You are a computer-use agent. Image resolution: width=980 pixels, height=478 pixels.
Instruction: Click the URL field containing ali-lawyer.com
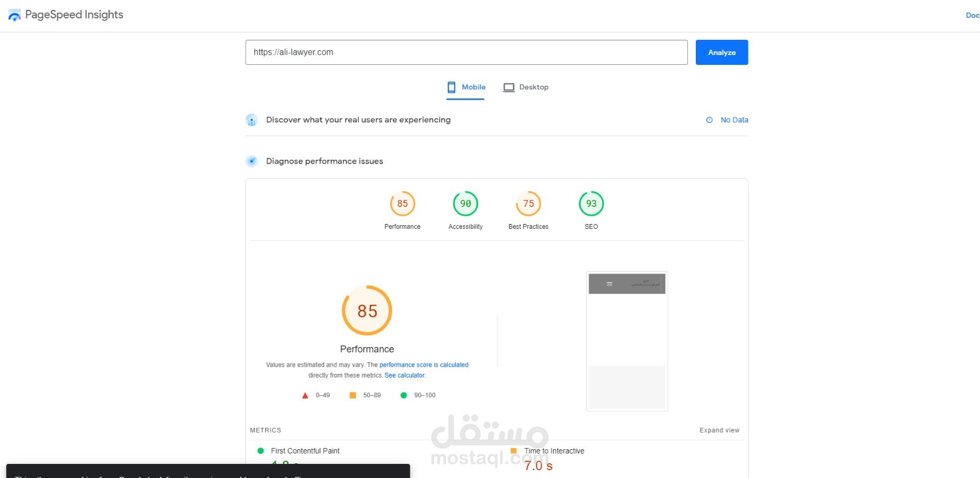coord(466,53)
